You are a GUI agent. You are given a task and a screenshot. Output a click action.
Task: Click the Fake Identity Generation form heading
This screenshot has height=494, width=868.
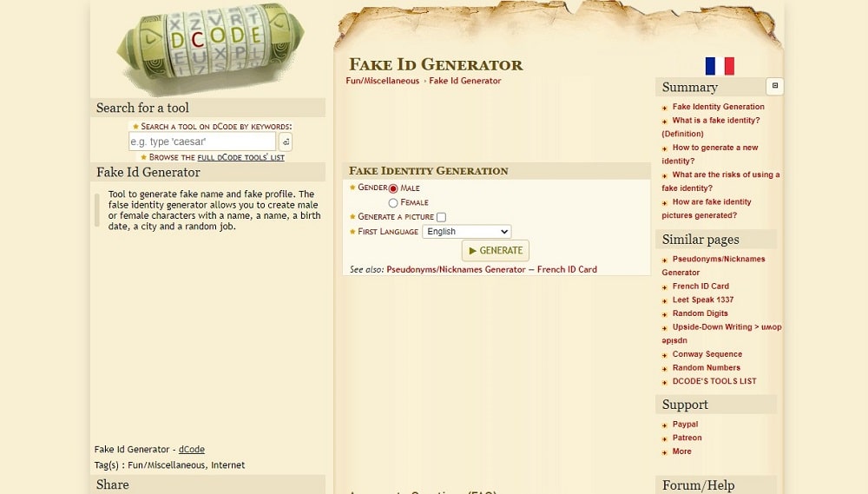coord(428,170)
